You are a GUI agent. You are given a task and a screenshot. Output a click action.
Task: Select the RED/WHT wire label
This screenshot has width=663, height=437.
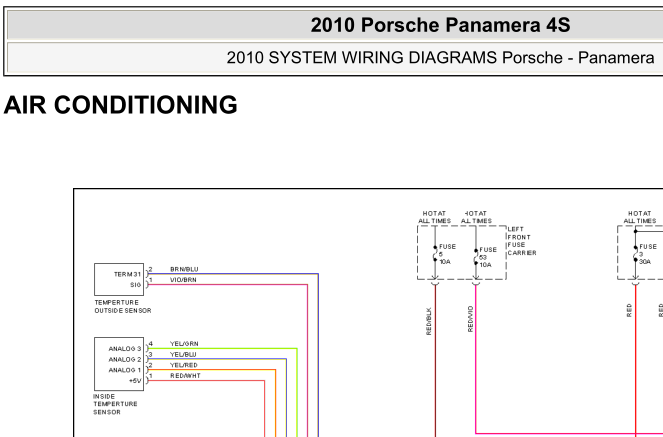click(x=185, y=376)
